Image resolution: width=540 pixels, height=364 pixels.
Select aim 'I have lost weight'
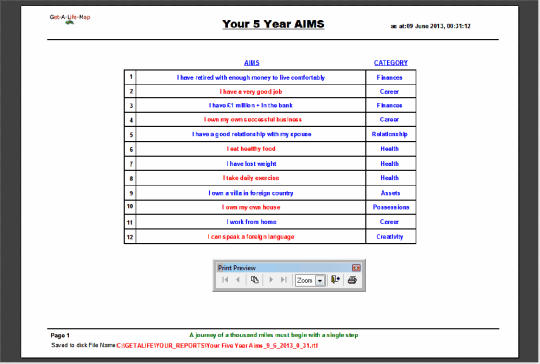(251, 164)
